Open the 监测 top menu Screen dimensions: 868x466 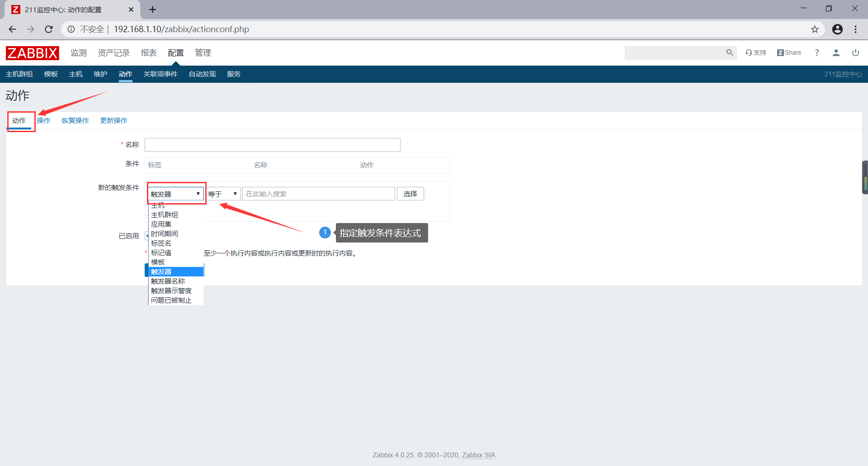[79, 53]
